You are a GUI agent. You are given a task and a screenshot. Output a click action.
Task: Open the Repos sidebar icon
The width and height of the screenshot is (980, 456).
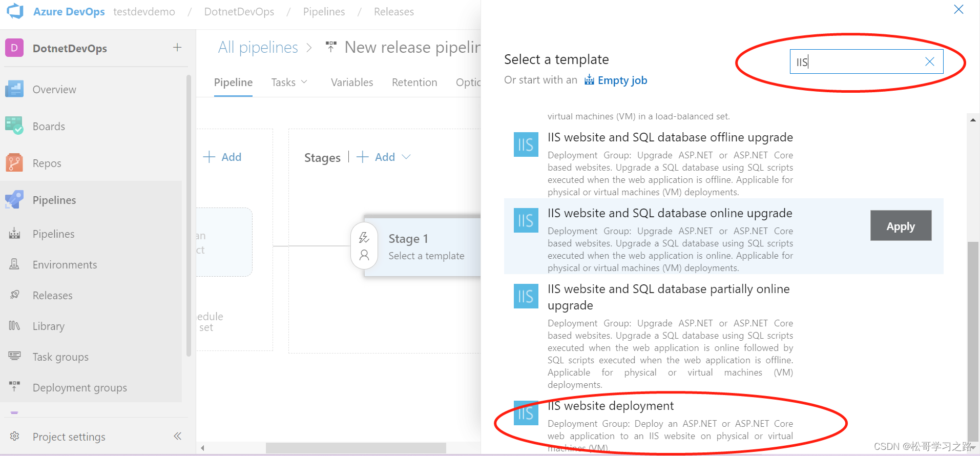click(14, 163)
